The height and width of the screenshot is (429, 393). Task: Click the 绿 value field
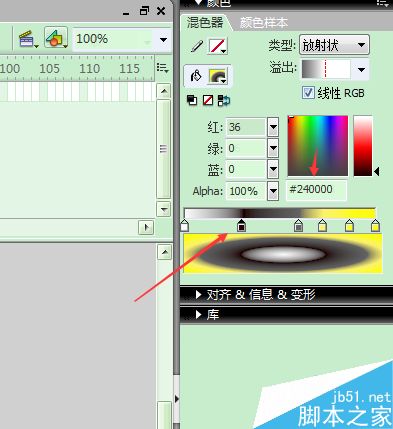click(246, 148)
